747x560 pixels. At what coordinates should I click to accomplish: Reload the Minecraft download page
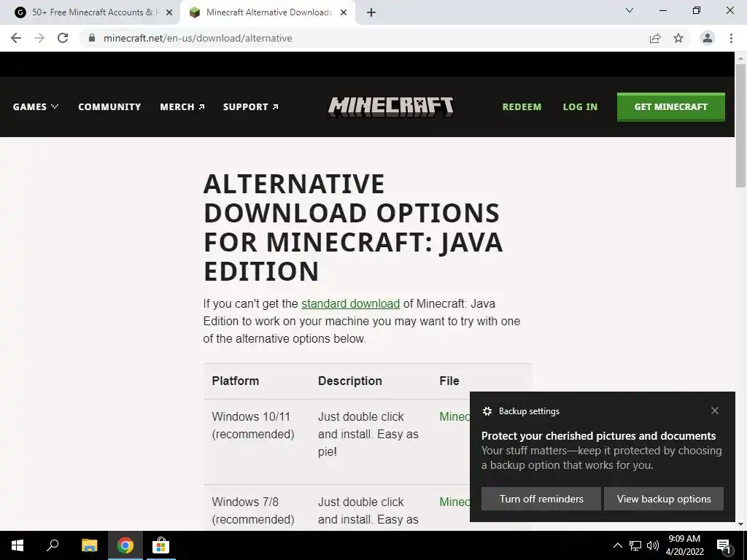tap(63, 38)
